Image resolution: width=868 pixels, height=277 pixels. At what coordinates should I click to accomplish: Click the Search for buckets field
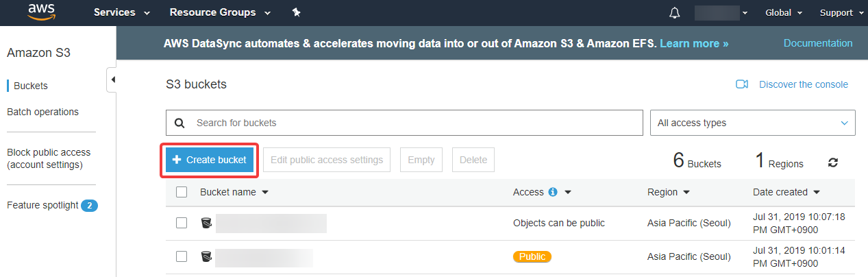[404, 123]
